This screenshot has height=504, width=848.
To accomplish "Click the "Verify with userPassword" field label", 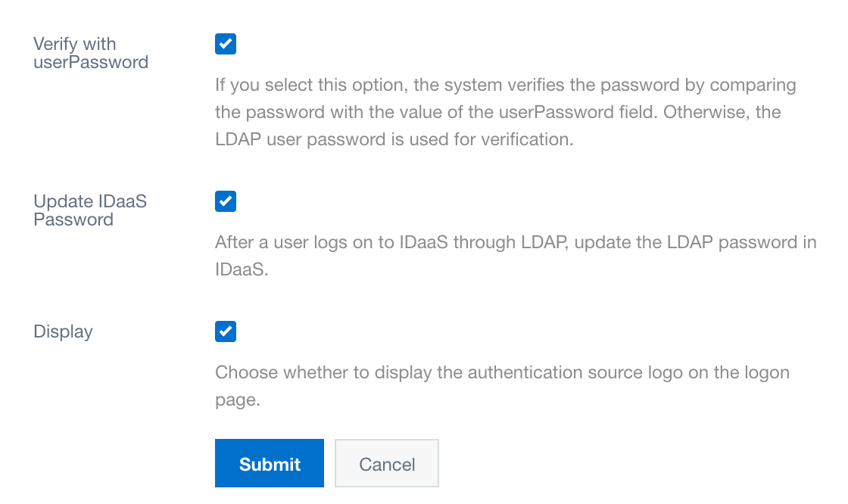I will pos(91,53).
